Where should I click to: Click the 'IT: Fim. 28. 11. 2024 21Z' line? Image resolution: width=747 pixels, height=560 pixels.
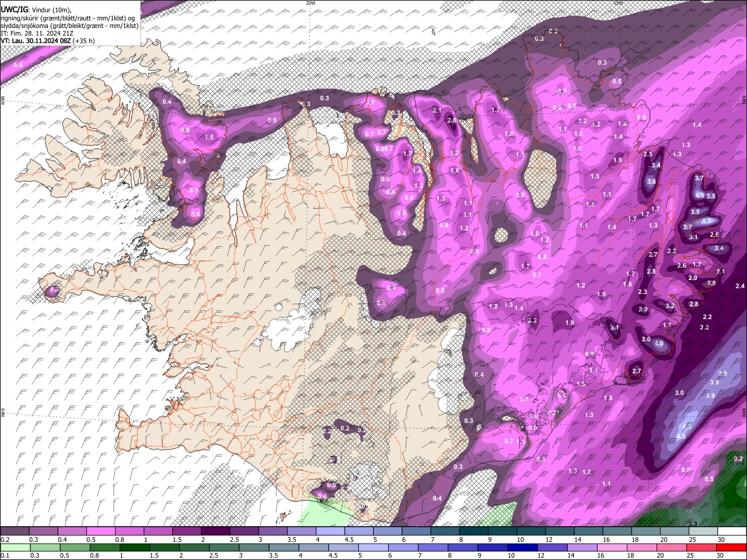(37, 33)
